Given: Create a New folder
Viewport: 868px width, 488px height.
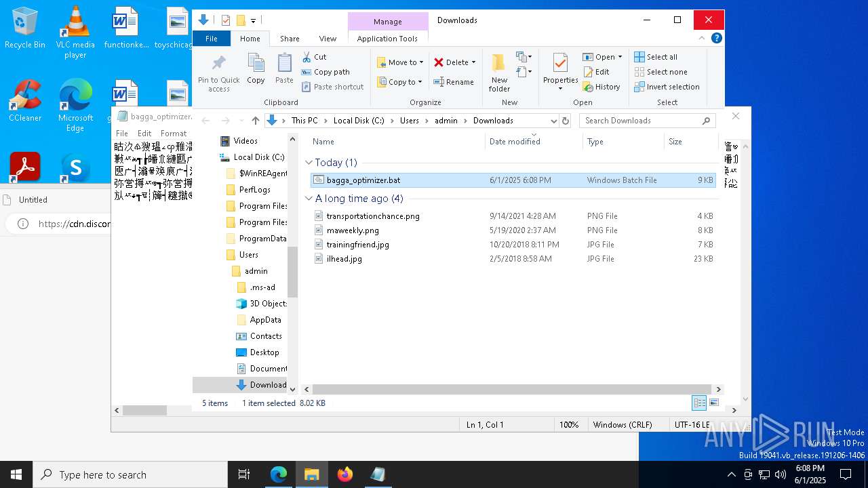Looking at the screenshot, I should [499, 73].
